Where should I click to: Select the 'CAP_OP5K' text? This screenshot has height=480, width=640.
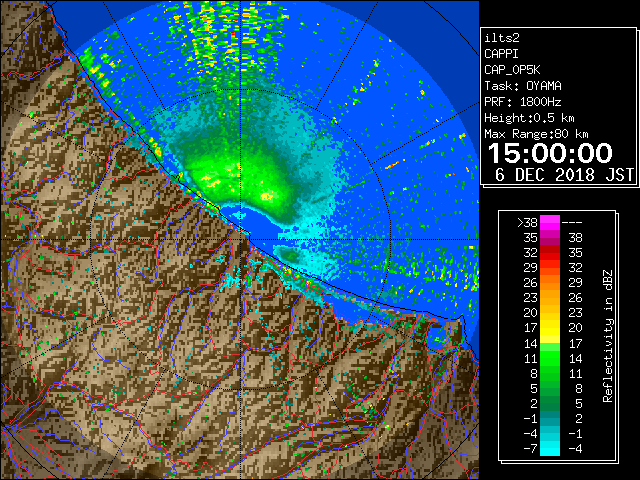click(512, 70)
